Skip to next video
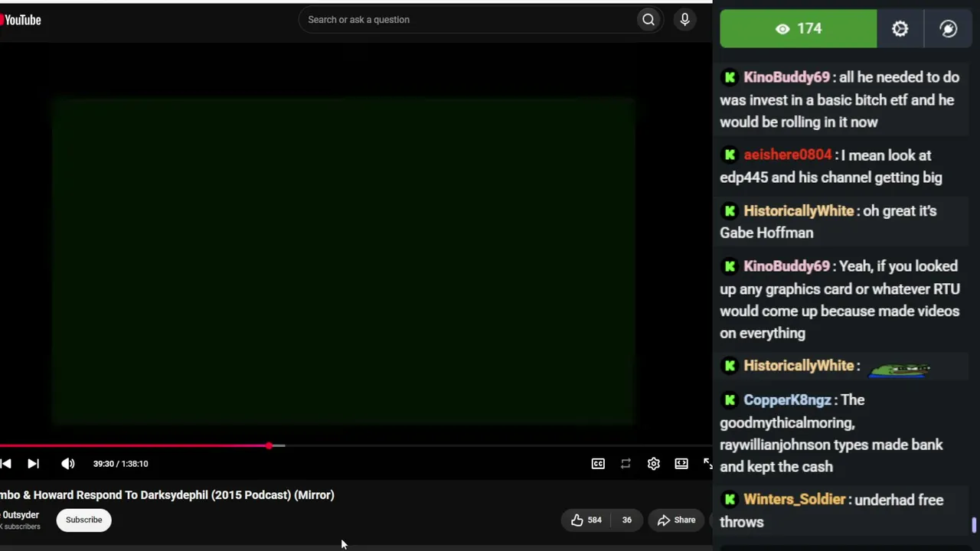This screenshot has width=980, height=551. tap(33, 464)
